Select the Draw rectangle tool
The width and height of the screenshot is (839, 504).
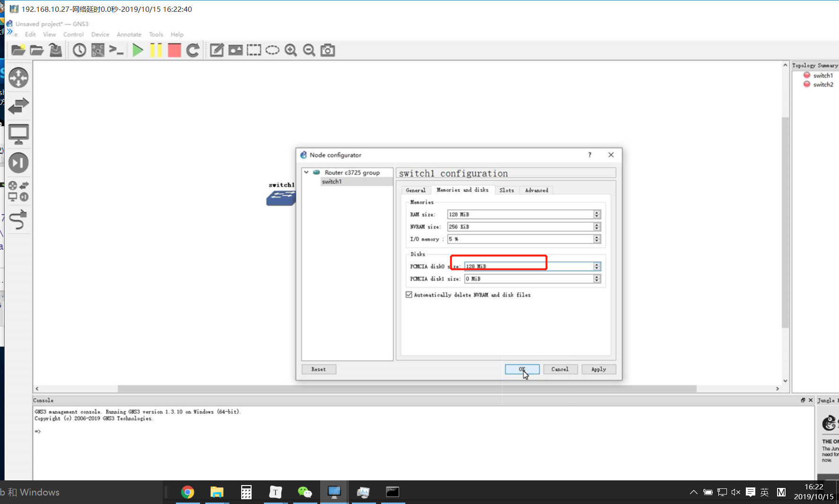[253, 50]
